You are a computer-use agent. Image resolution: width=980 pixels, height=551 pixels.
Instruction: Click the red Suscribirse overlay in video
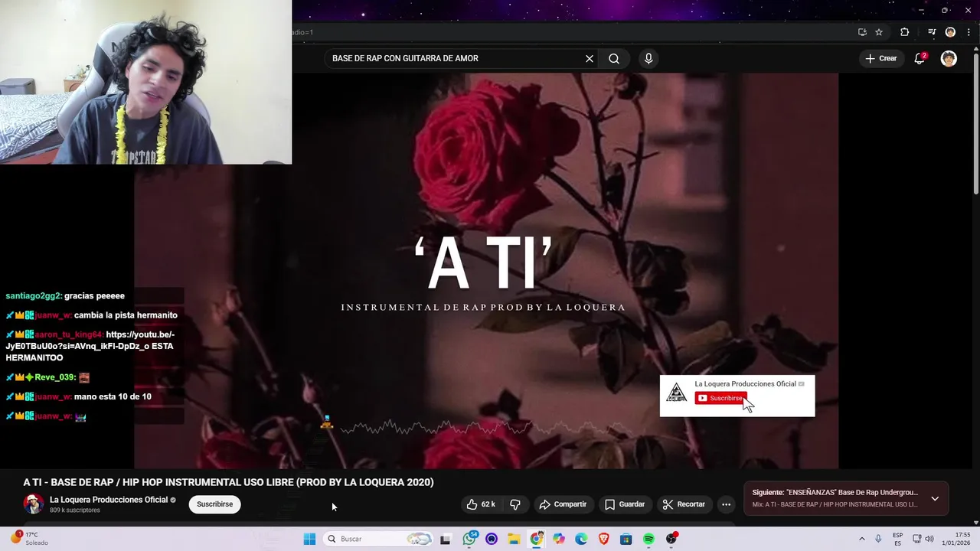pos(720,398)
